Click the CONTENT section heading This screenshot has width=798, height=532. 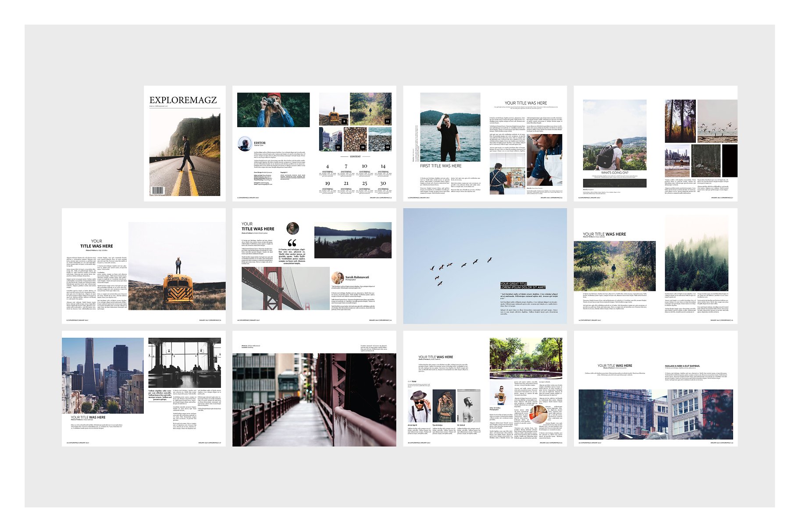355,157
